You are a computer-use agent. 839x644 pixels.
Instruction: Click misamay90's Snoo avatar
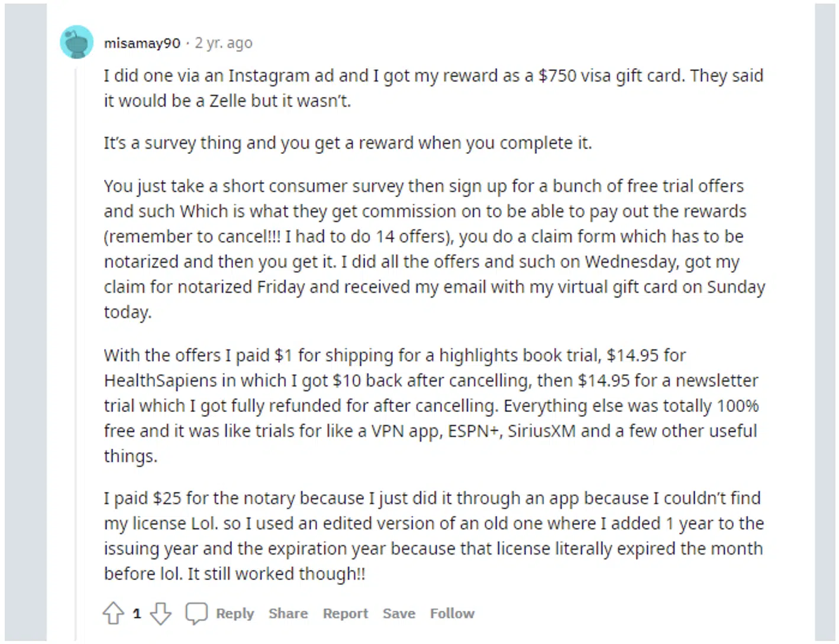(x=76, y=41)
